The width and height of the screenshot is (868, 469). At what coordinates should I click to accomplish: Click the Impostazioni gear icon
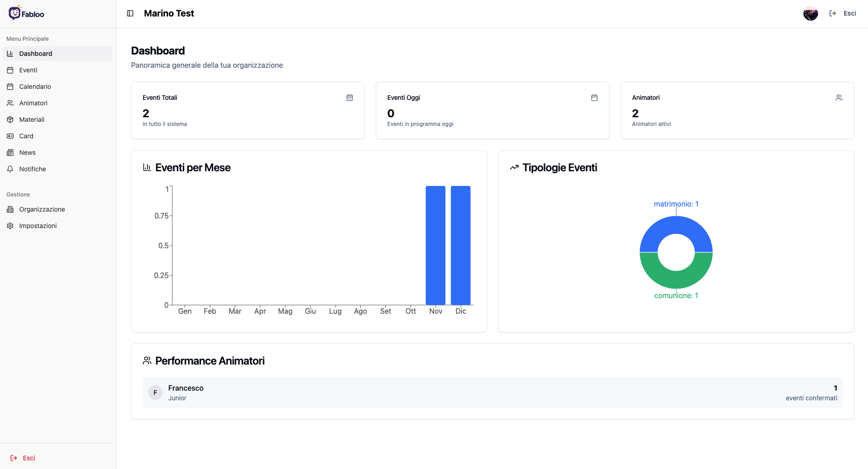click(10, 226)
